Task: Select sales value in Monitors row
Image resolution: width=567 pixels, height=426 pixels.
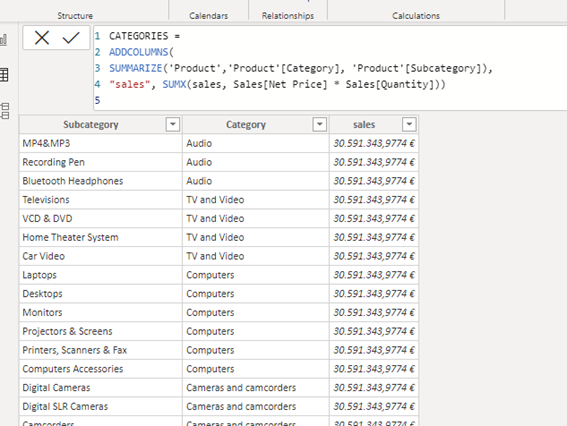Action: (374, 312)
